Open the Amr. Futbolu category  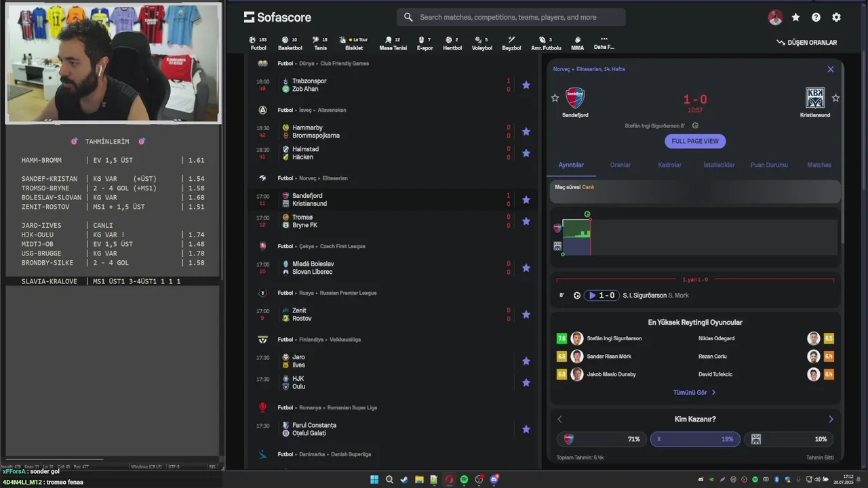tap(546, 43)
